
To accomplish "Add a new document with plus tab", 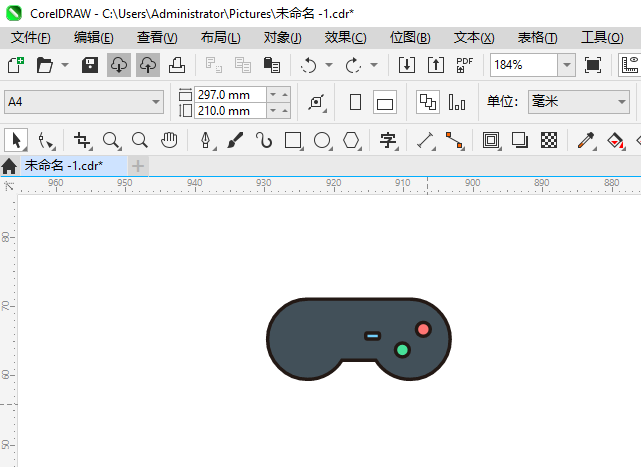I will tap(138, 166).
